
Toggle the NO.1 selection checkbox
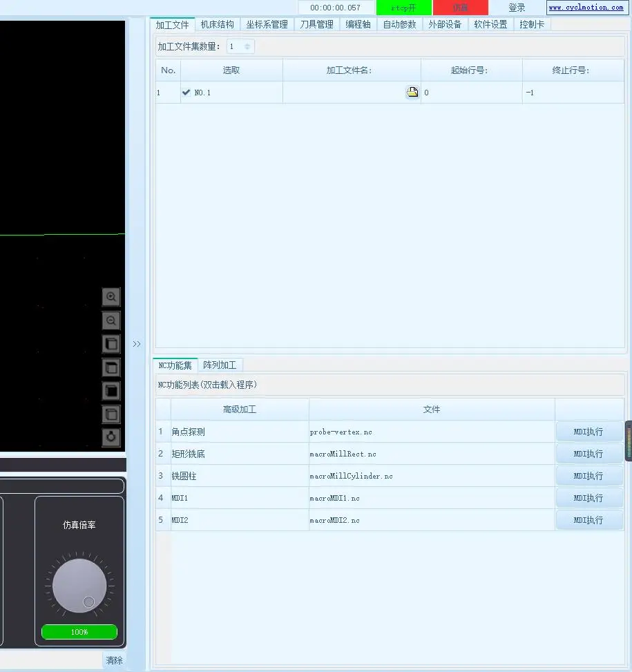(186, 92)
